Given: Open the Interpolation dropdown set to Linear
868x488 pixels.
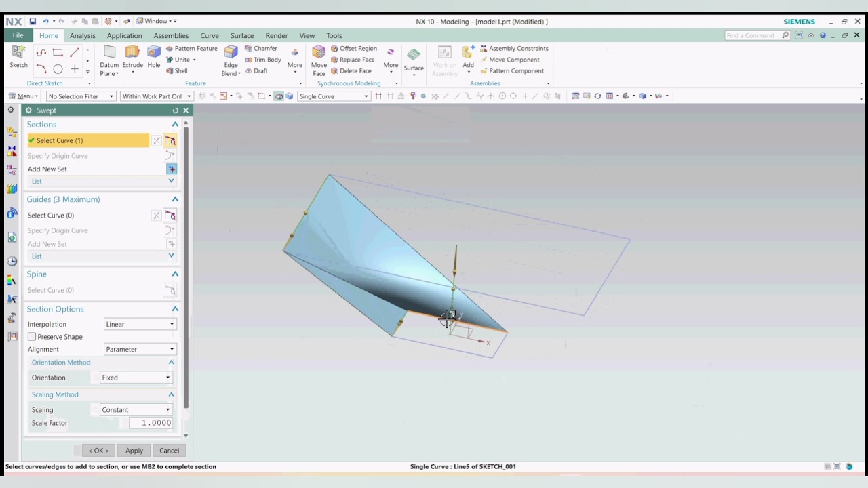Looking at the screenshot, I should 140,324.
